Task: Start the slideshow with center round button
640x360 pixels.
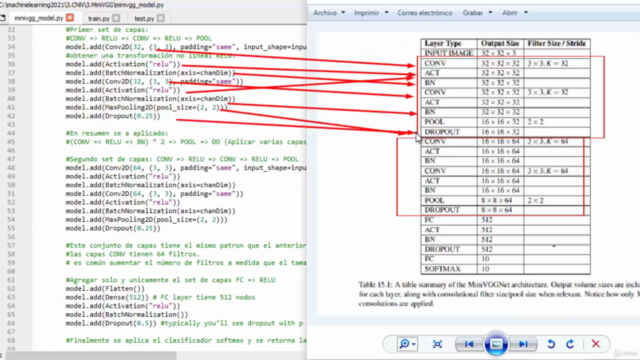Action: tap(496, 344)
